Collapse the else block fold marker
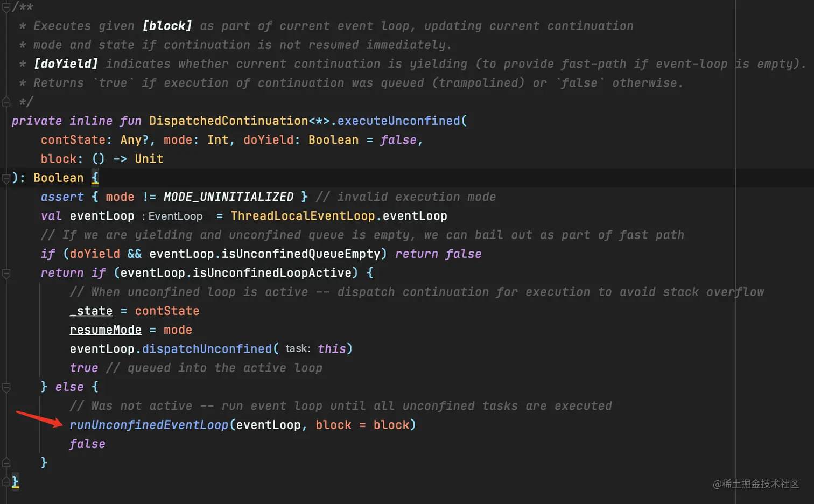Image resolution: width=814 pixels, height=504 pixels. (6, 387)
